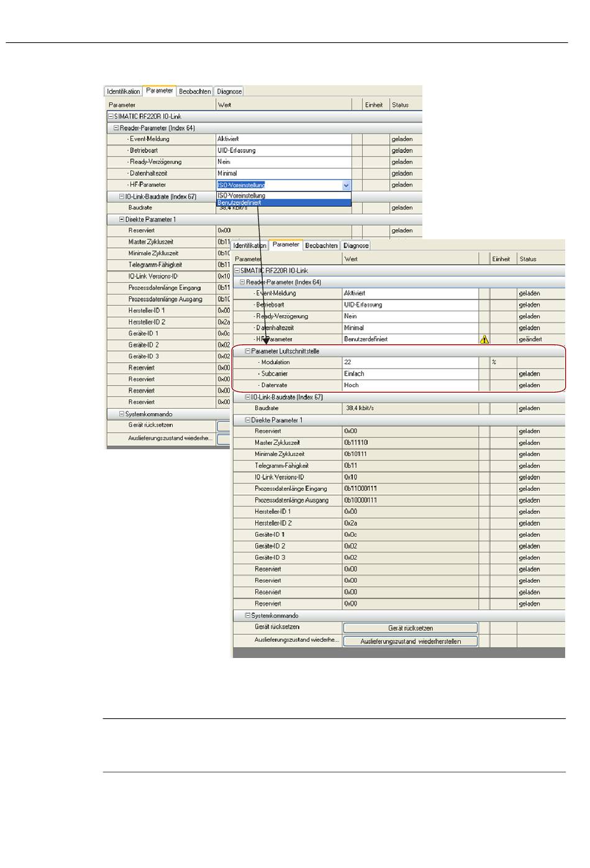Screen dimensions: 590x868
Task: Click Wert column header in front window
Action: click(411, 259)
